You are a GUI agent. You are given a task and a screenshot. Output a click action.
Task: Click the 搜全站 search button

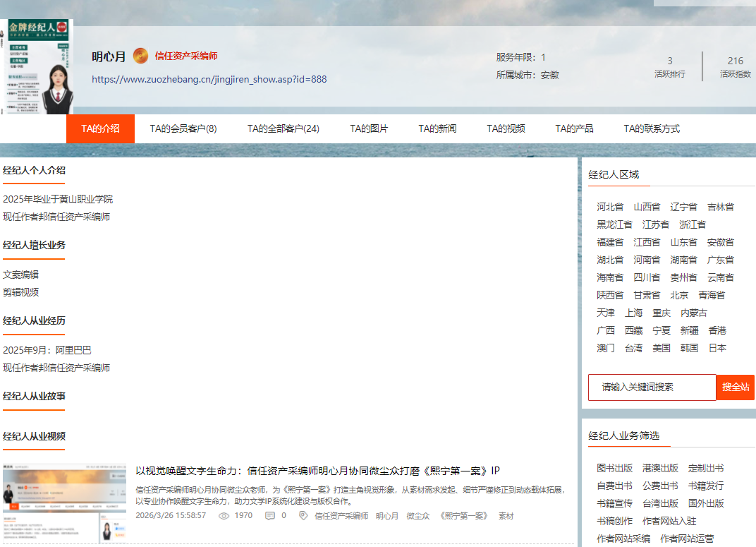pos(736,387)
